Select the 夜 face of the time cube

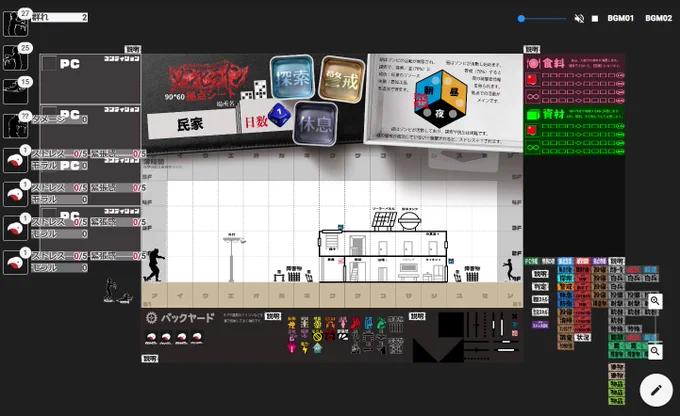coord(440,114)
